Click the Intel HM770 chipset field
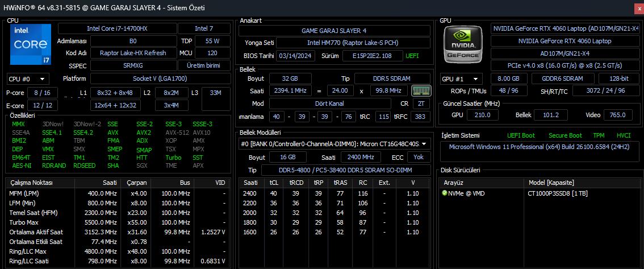Screen dimensions: 644x269 (x=353, y=43)
